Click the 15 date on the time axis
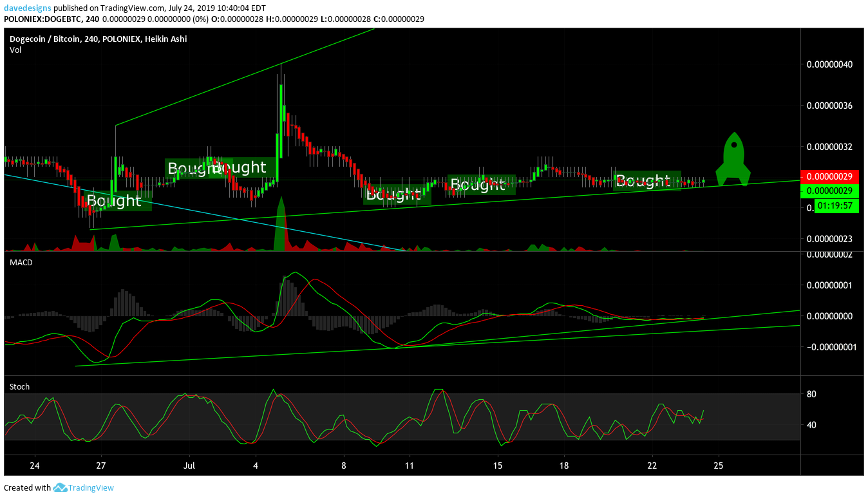 point(497,466)
